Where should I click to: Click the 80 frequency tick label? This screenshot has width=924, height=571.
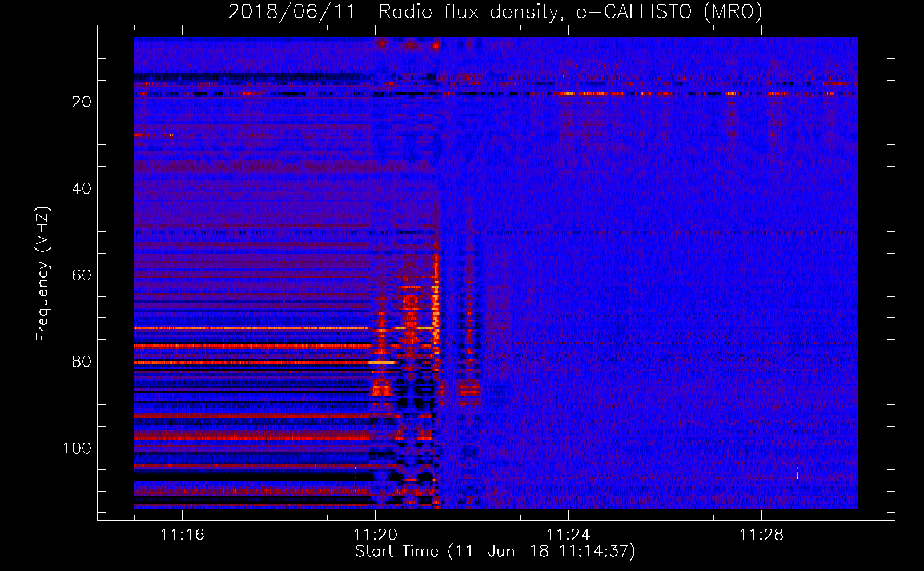(x=82, y=361)
